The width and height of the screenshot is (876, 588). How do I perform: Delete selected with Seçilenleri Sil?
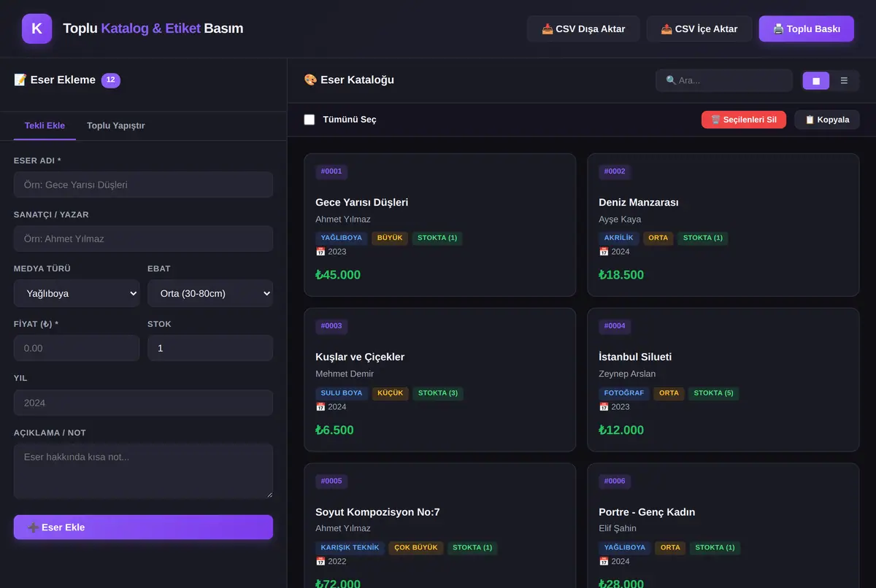744,120
